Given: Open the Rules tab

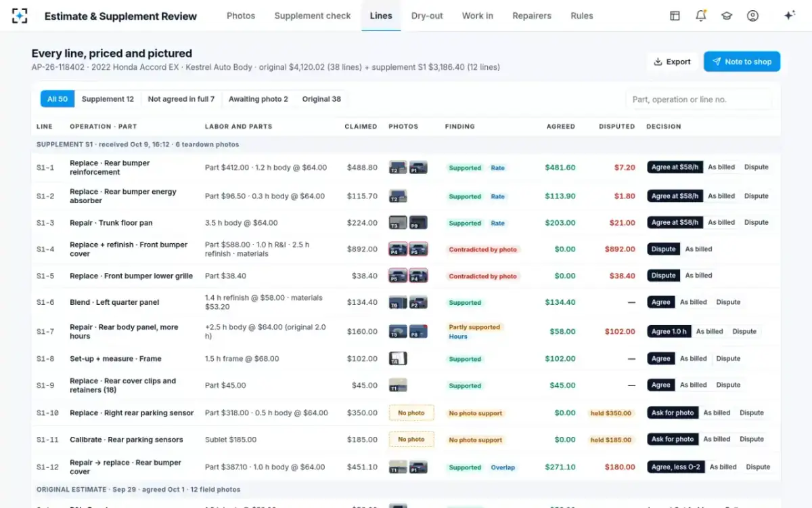Looking at the screenshot, I should [x=582, y=16].
